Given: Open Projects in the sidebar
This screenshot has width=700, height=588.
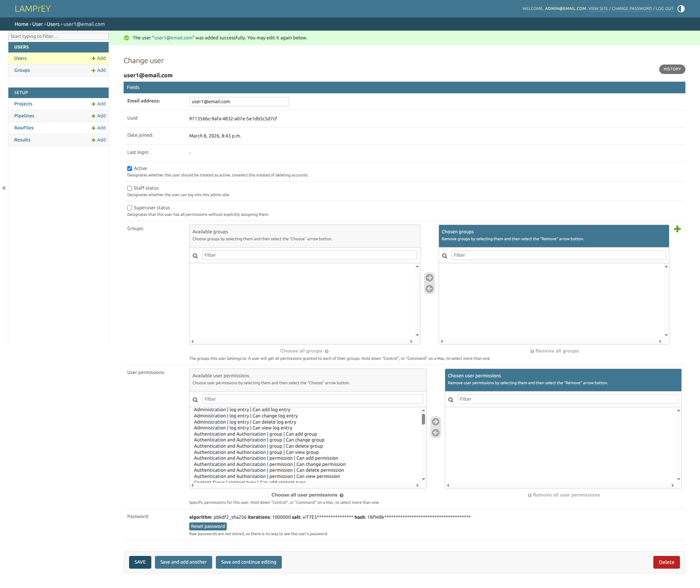Looking at the screenshot, I should pos(23,104).
